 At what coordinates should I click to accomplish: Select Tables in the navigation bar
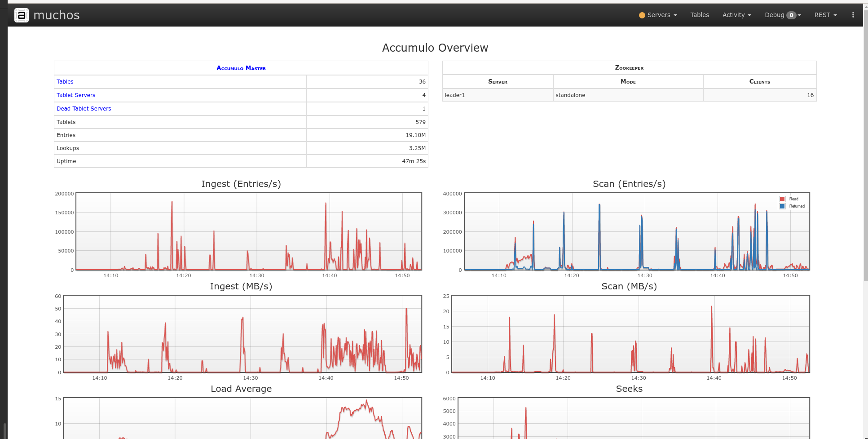pyautogui.click(x=699, y=15)
